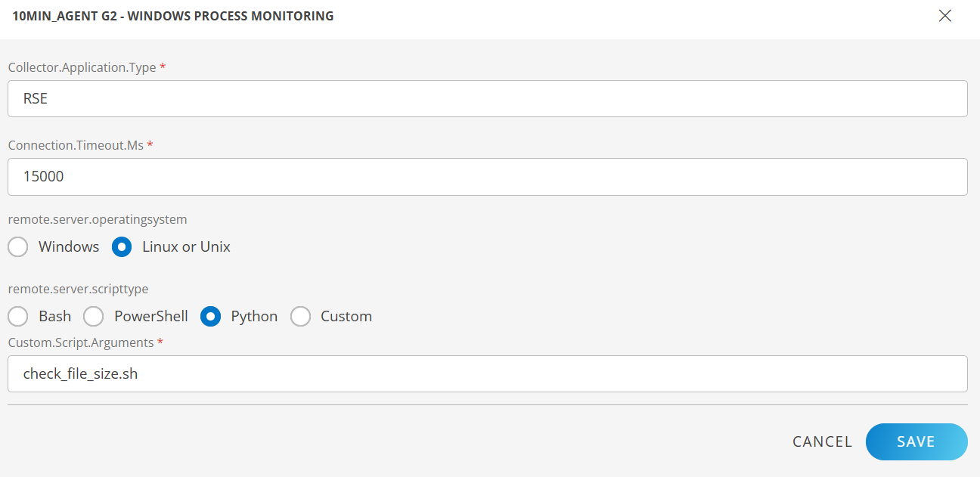Click the red asterisk beside Connection.Timeout.Ms
Viewport: 980px width, 477px height.
click(x=150, y=145)
